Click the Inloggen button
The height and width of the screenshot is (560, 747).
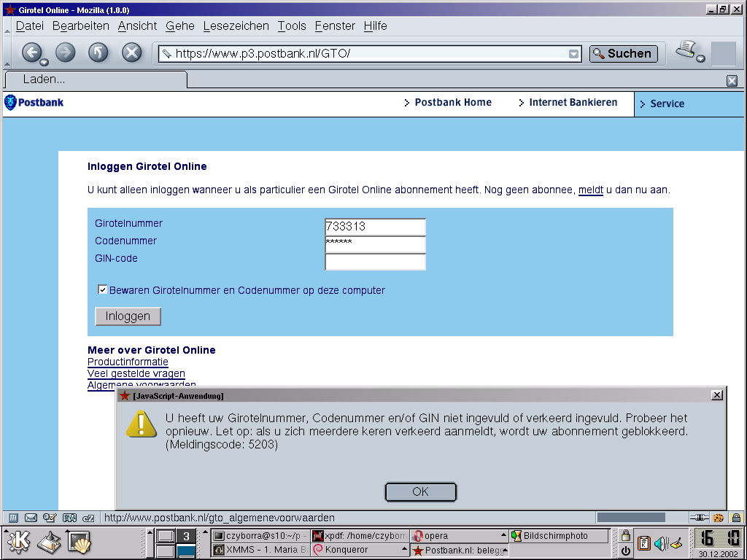coord(128,316)
